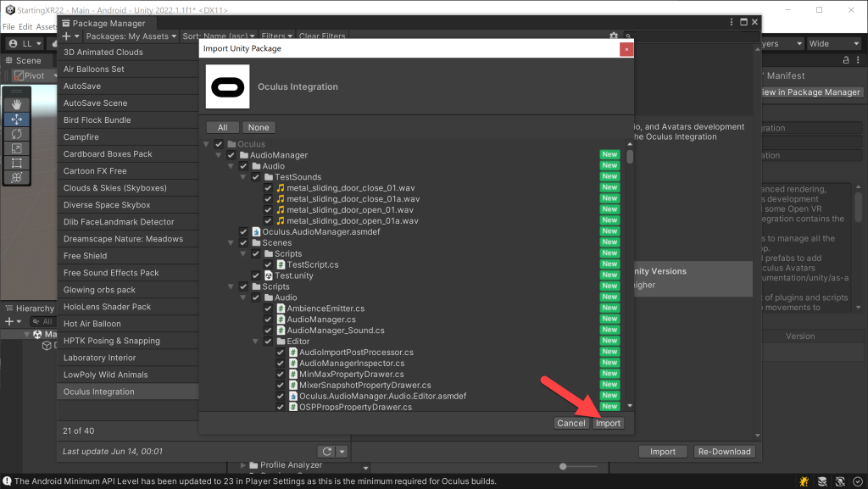Open the refresh options dropdown arrow

342,452
